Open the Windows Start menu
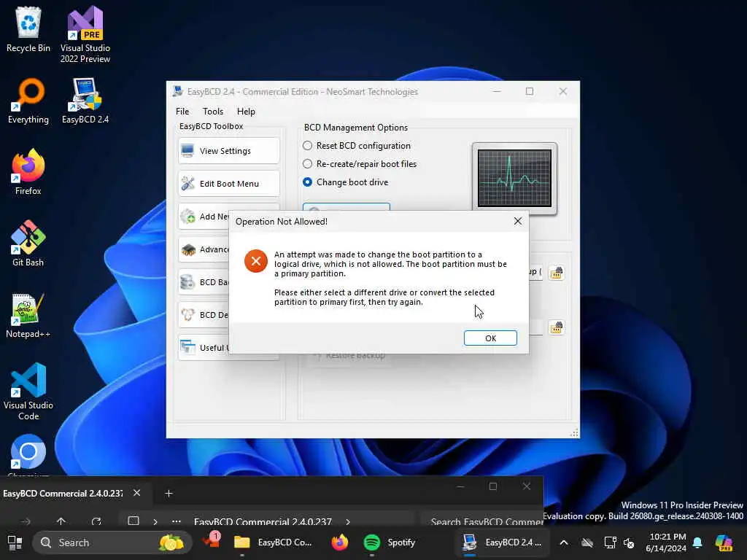Screen dimensions: 747x560 [x=15, y=542]
